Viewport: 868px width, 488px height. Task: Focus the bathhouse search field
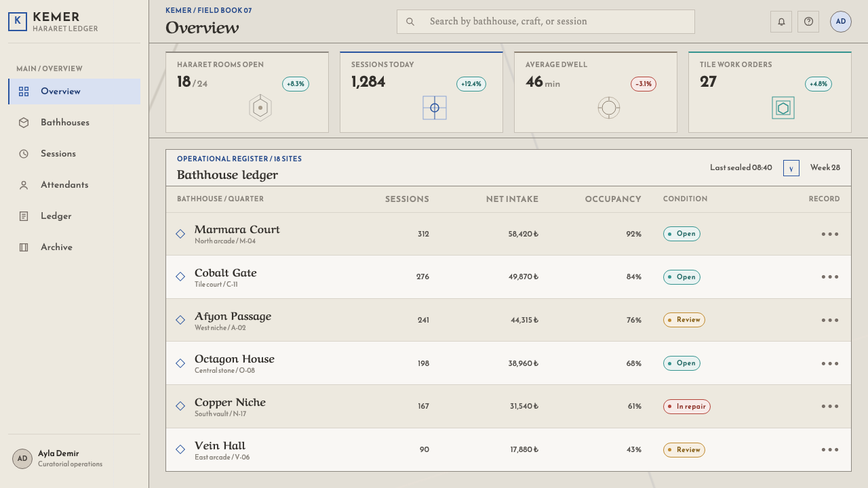coord(546,22)
